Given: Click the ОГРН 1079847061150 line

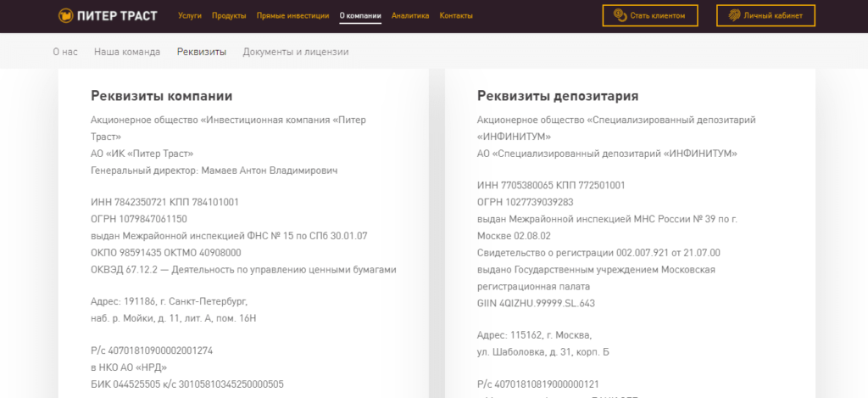Looking at the screenshot, I should 139,219.
